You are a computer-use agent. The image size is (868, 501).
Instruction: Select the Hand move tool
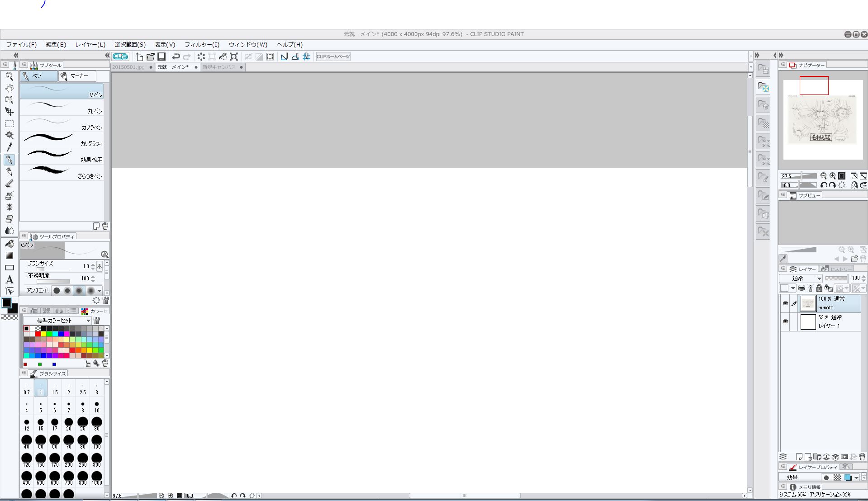tap(9, 88)
